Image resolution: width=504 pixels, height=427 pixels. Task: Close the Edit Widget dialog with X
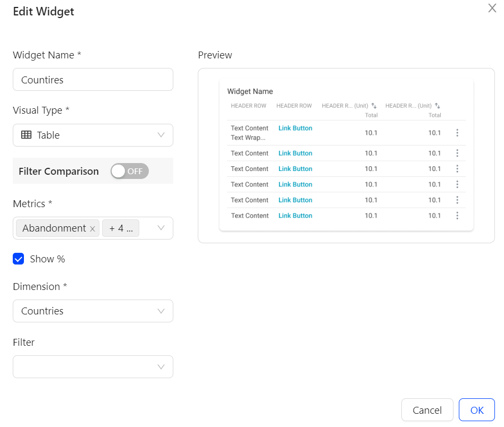coord(492,8)
